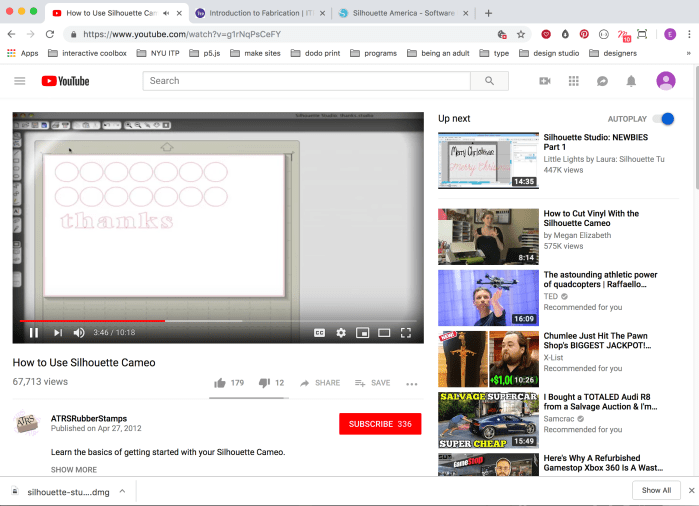Click the ATRS channel avatar
The image size is (699, 506).
tap(26, 423)
